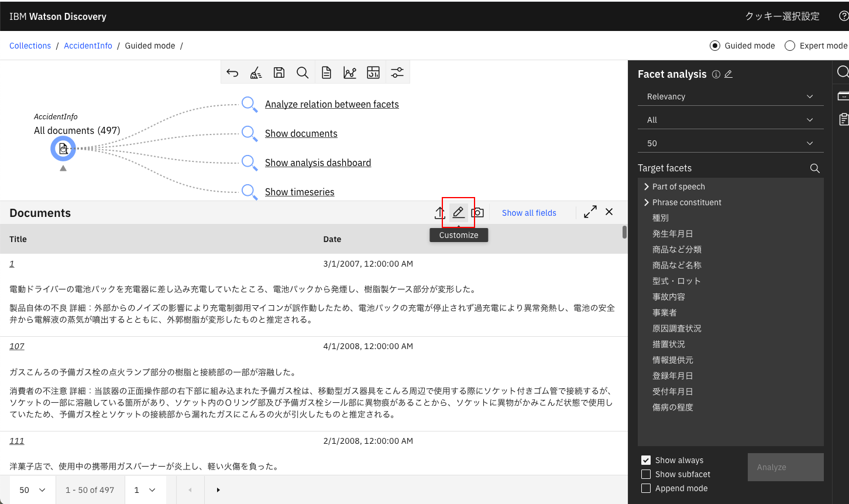
Task: Open the items per page 50 dropdown
Action: pos(33,490)
